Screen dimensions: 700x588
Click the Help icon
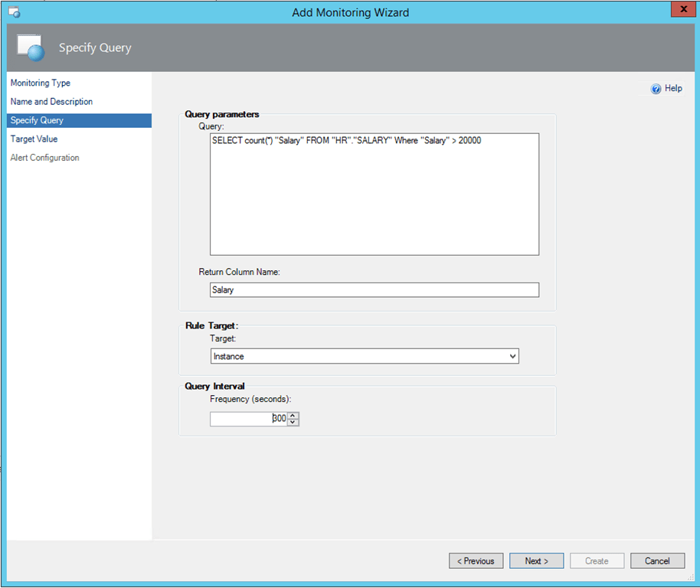656,89
